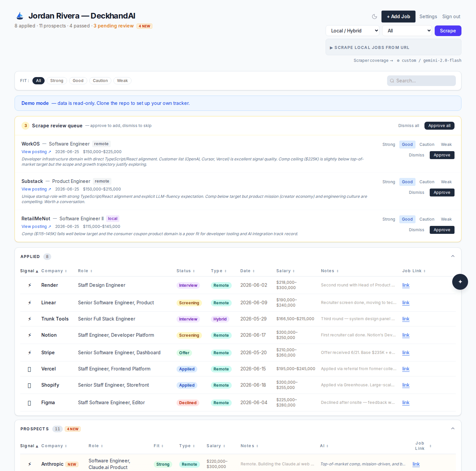
Task: Set RetailMeNot fit to Weak
Action: point(446,219)
